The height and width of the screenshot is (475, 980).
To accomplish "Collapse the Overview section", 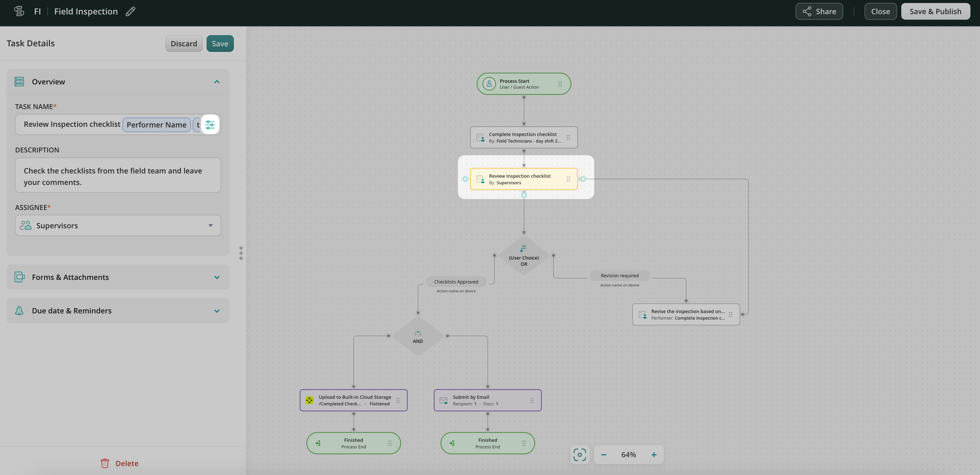I will pos(217,82).
